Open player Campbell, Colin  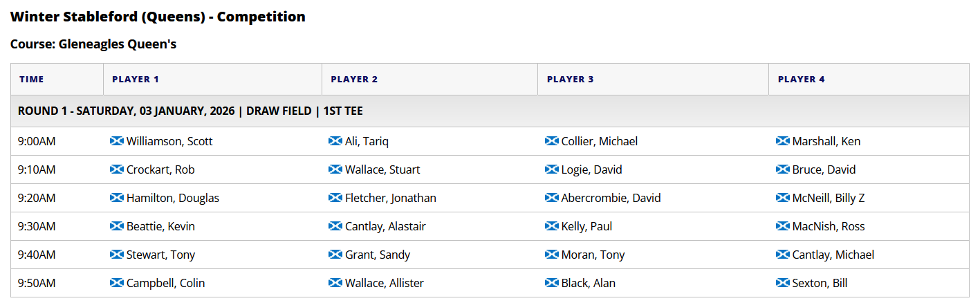point(166,283)
